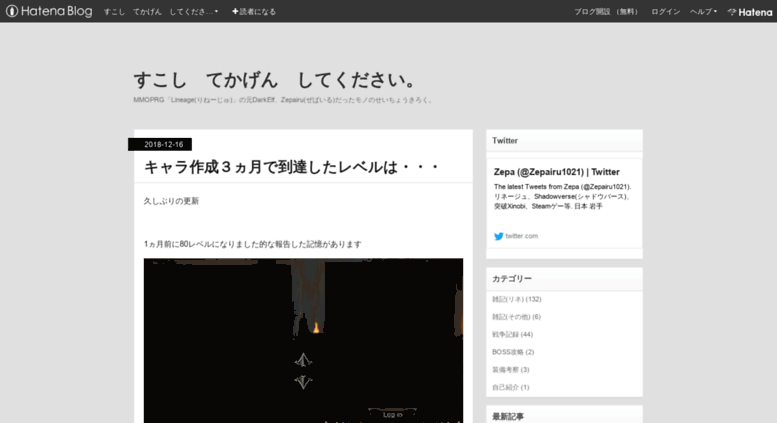Viewport: 777px width, 423px height.
Task: Open Zepa (@Zepairu1021) | Twitter card title
Action: [556, 172]
